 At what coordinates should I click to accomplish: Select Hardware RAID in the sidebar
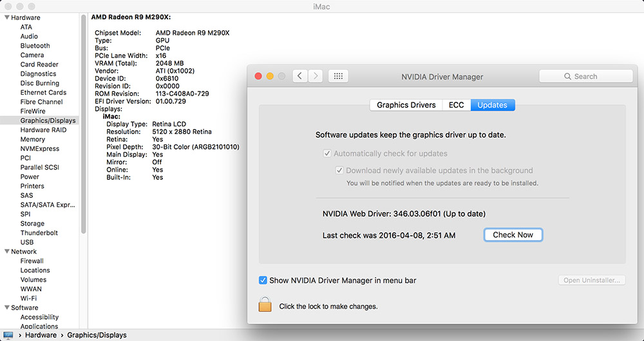(x=43, y=130)
